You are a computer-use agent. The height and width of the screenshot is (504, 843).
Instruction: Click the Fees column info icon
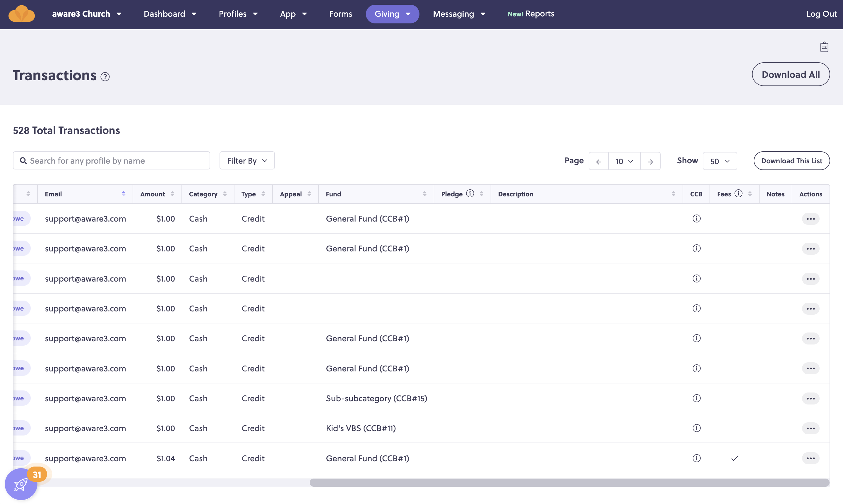pos(739,193)
